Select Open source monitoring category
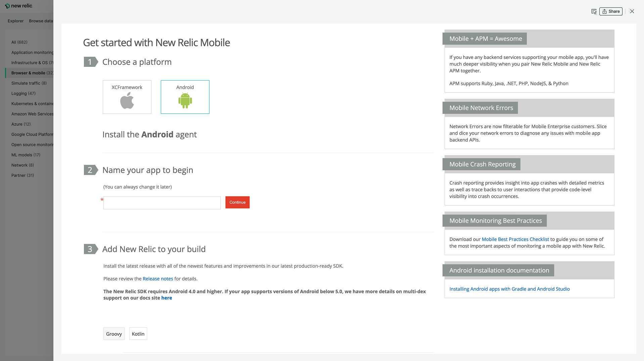The image size is (644, 361). 32,145
